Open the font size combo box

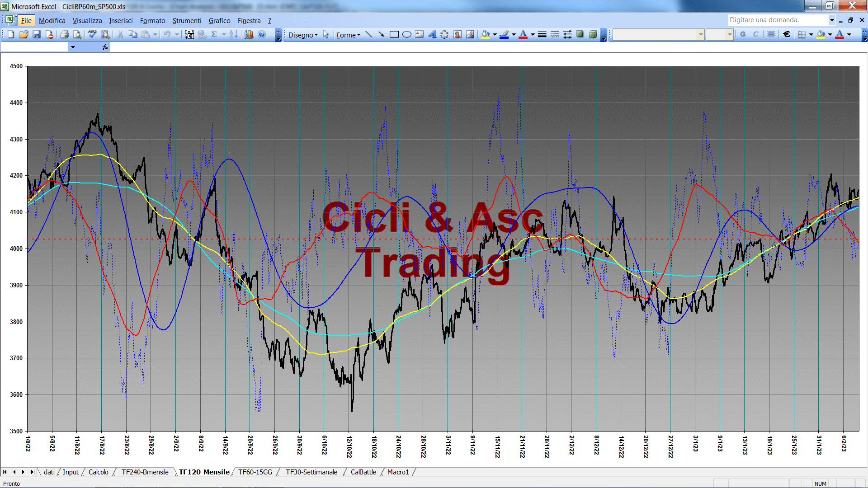coord(720,34)
